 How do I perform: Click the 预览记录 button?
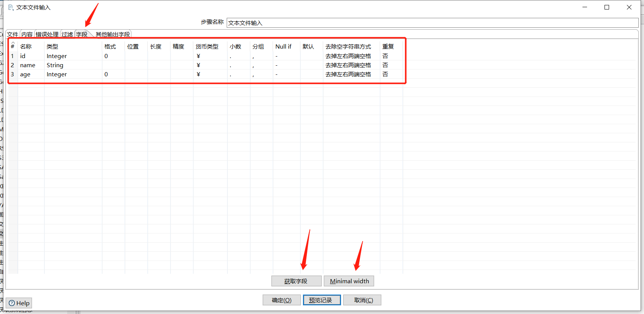pos(322,300)
